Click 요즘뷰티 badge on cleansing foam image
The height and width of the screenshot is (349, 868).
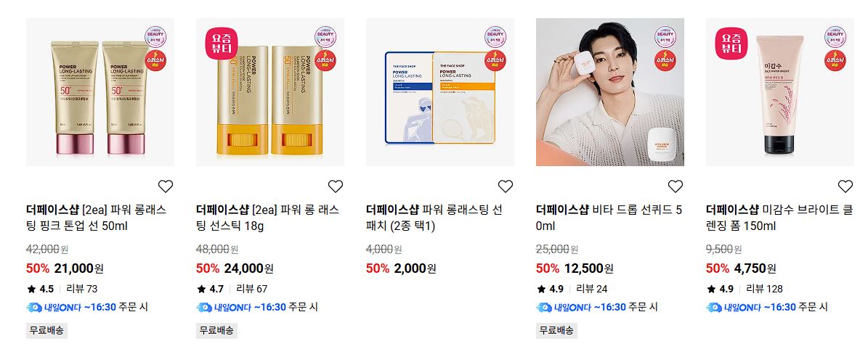click(x=731, y=43)
